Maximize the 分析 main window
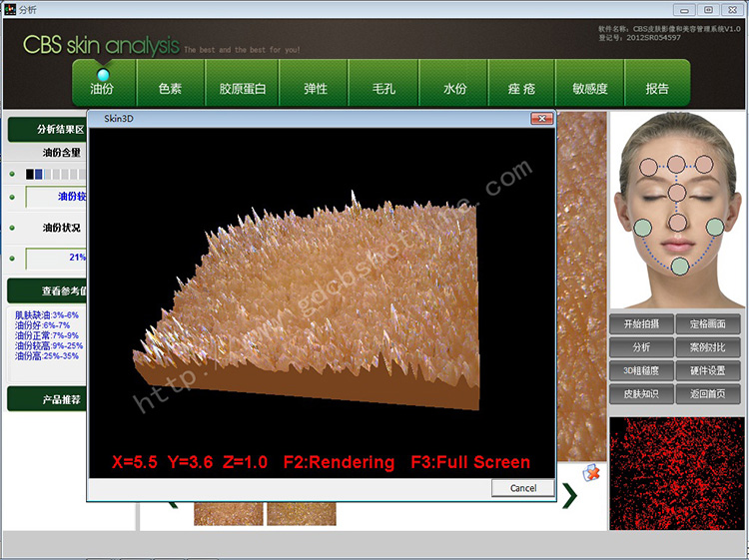 coord(708,10)
